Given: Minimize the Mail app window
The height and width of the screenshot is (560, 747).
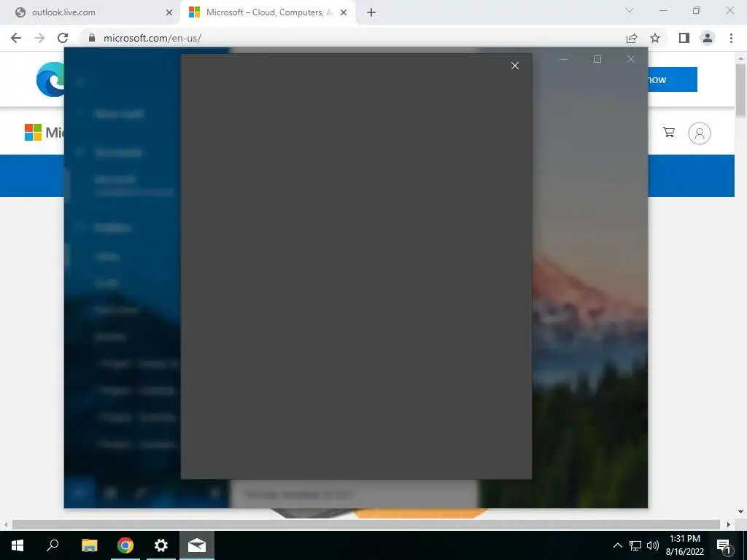Looking at the screenshot, I should pos(564,59).
